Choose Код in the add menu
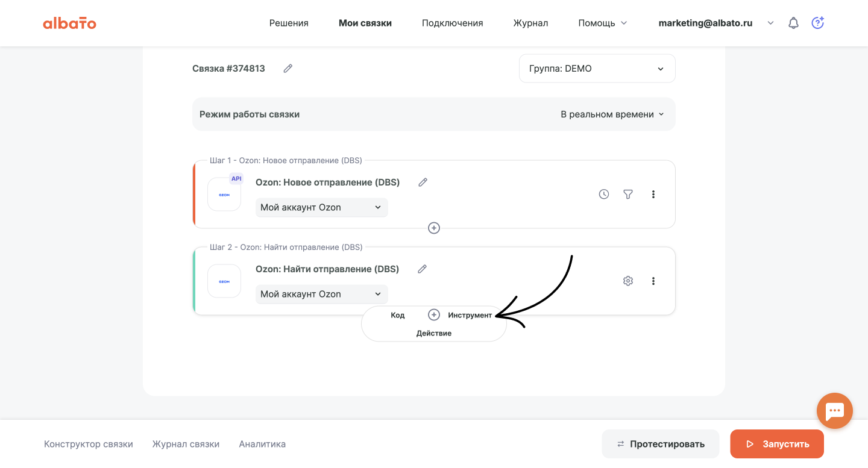This screenshot has height=468, width=868. click(398, 315)
